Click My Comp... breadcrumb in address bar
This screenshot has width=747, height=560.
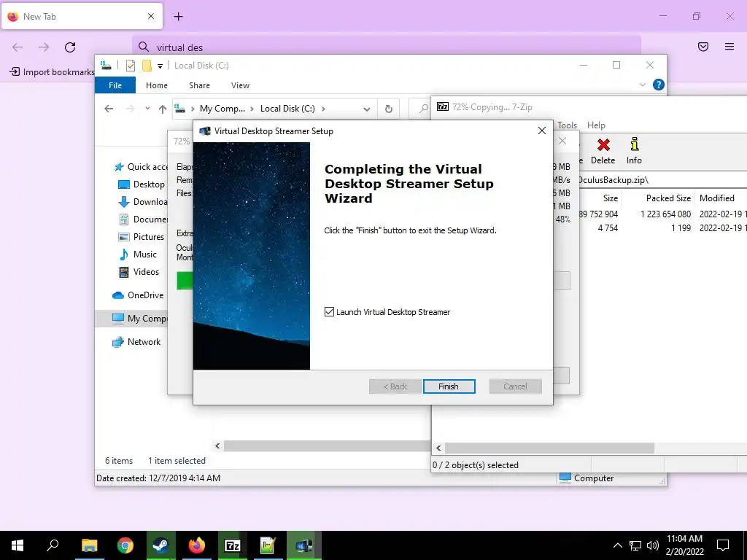pyautogui.click(x=222, y=109)
